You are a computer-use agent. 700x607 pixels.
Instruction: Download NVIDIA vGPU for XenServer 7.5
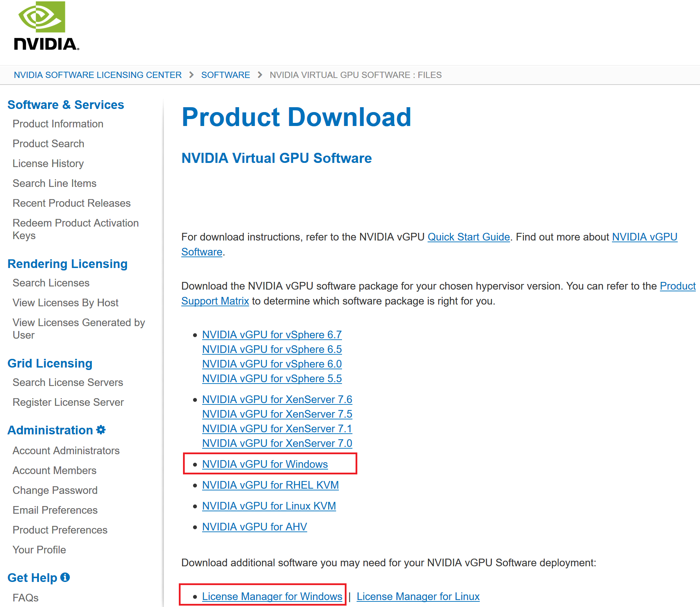click(277, 414)
